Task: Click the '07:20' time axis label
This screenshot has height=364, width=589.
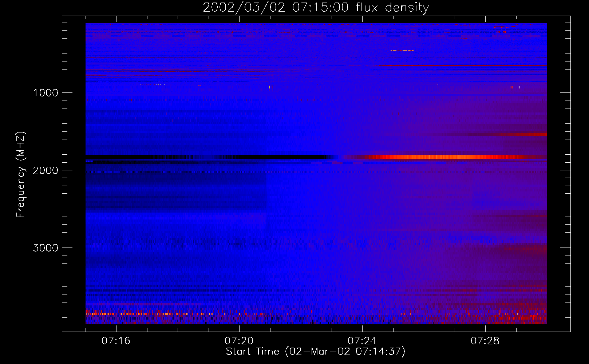Action: [x=239, y=341]
